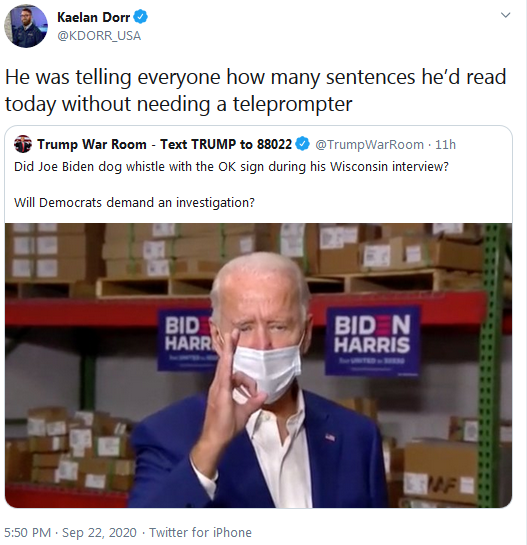Open the Trump War Room avatar icon
This screenshot has width=527, height=545.
coord(23,144)
